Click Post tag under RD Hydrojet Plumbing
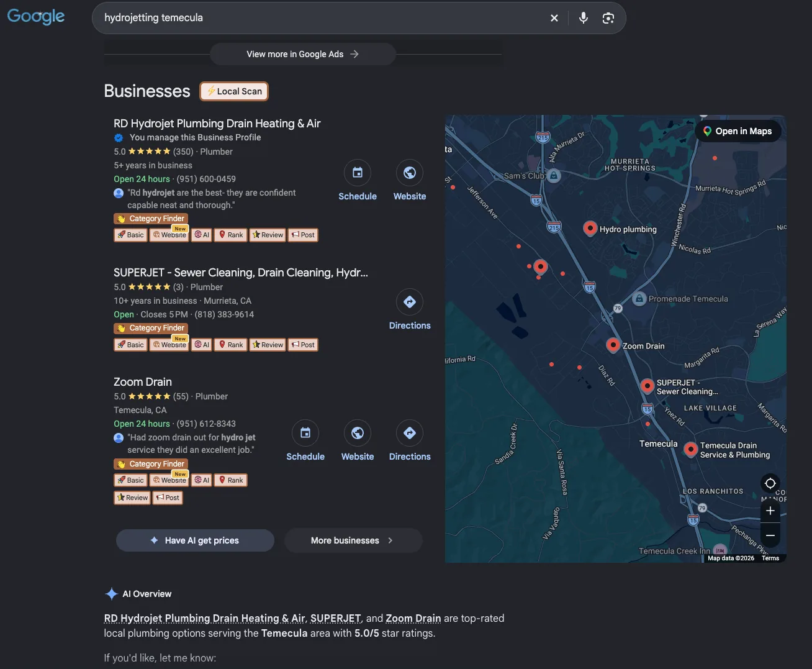Screen dimensions: 812x669 [304, 235]
